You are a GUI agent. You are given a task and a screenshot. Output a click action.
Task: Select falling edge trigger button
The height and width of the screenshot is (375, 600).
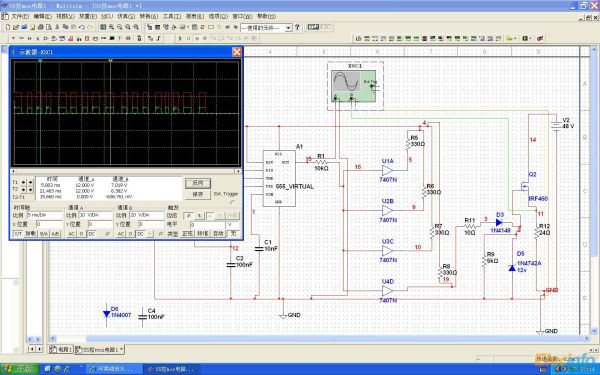199,216
